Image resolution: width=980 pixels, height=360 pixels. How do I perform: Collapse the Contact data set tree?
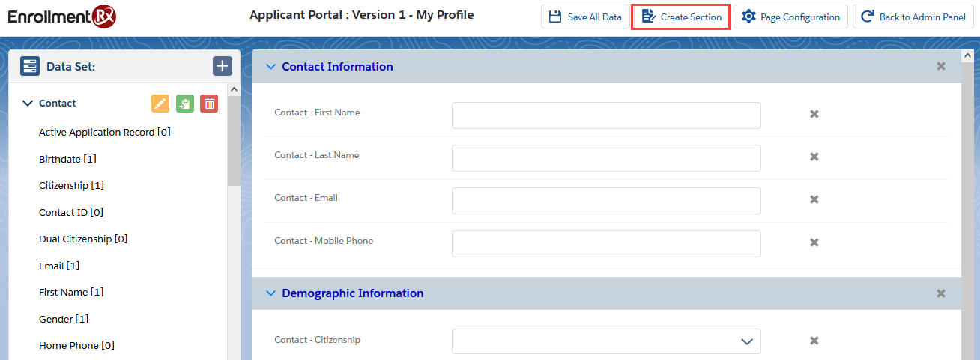28,103
